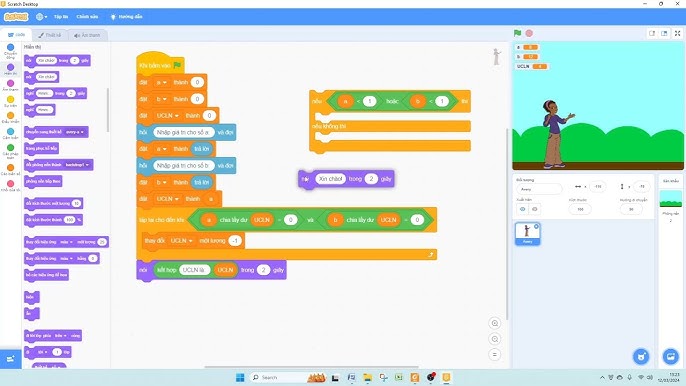The height and width of the screenshot is (386, 686).
Task: Select the Avery sprite thumbnail
Action: [x=527, y=233]
